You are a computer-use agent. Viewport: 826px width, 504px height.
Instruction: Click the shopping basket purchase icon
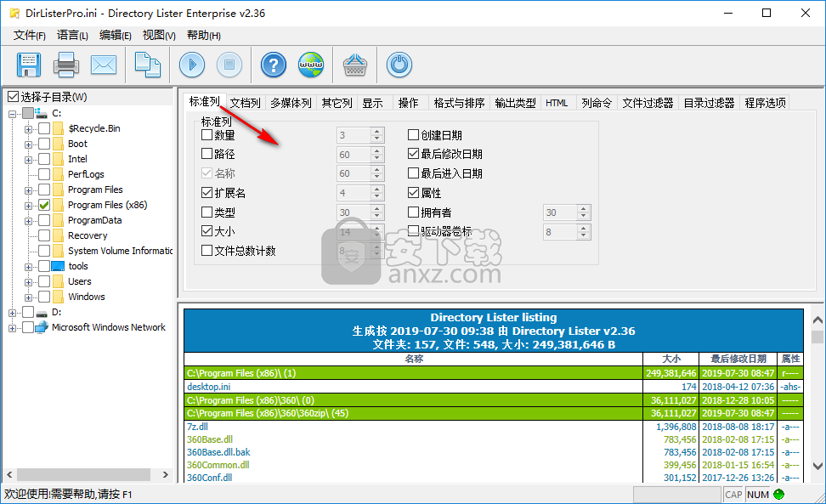point(354,65)
